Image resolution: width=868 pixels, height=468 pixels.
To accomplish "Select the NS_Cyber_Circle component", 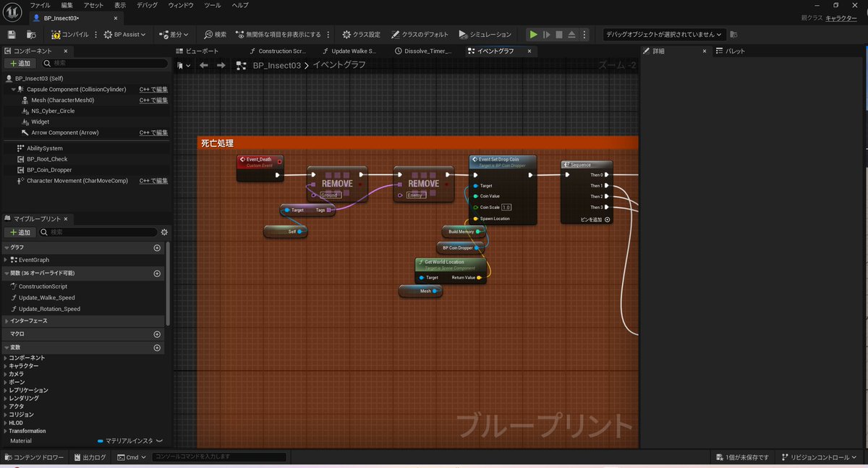I will click(53, 111).
